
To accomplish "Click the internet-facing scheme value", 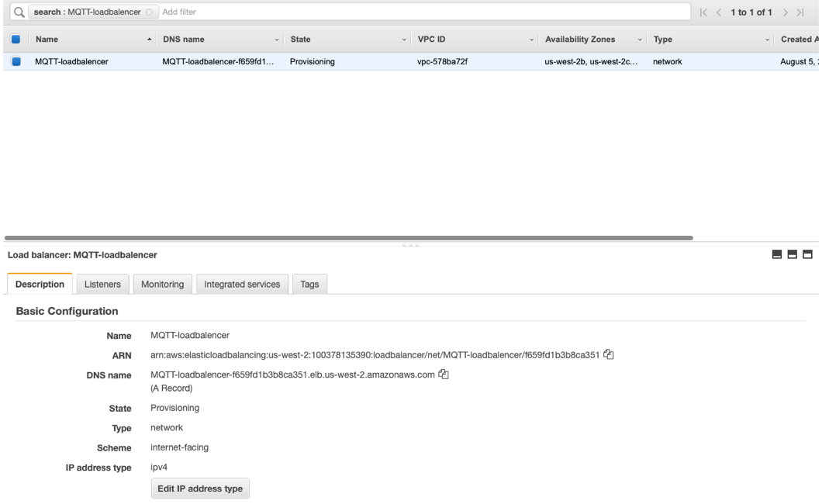I will point(179,447).
